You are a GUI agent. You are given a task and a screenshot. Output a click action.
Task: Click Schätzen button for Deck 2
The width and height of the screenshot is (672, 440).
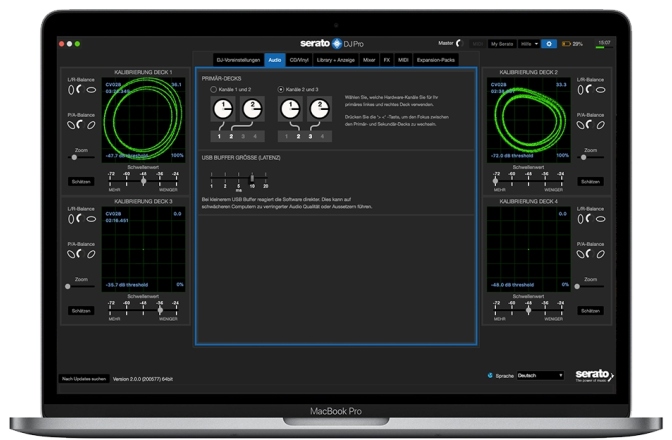(590, 182)
